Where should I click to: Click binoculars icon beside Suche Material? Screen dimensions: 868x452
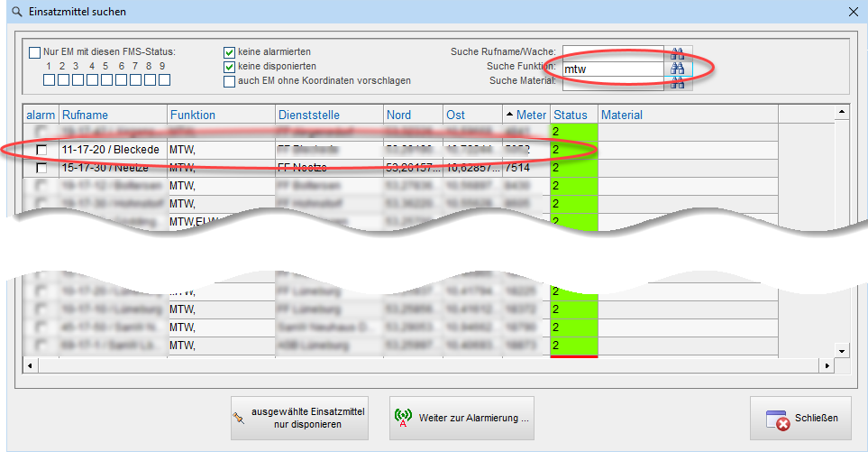pos(677,82)
